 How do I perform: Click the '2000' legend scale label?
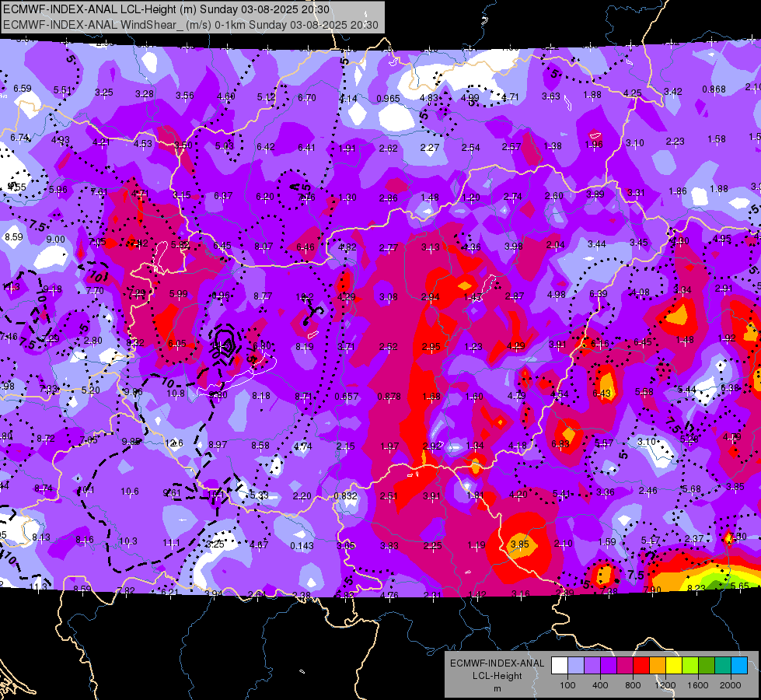(x=731, y=685)
